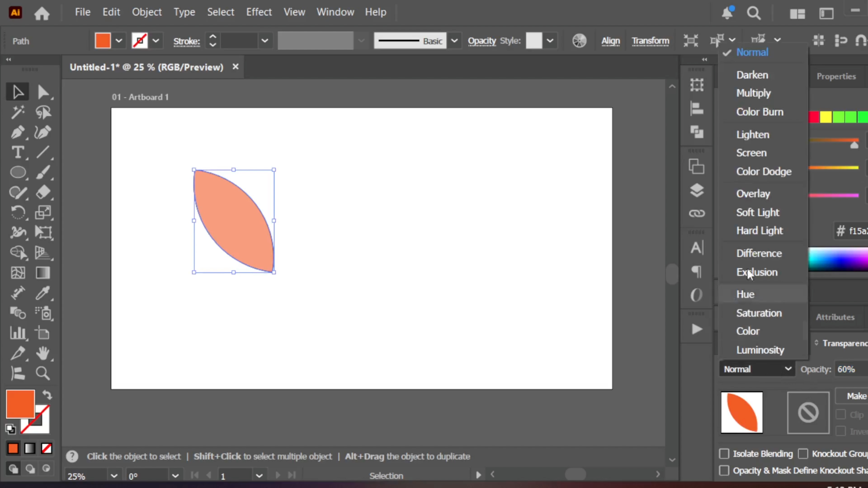Activate the Zoom tool
Screen dimensions: 868x488
(x=43, y=373)
